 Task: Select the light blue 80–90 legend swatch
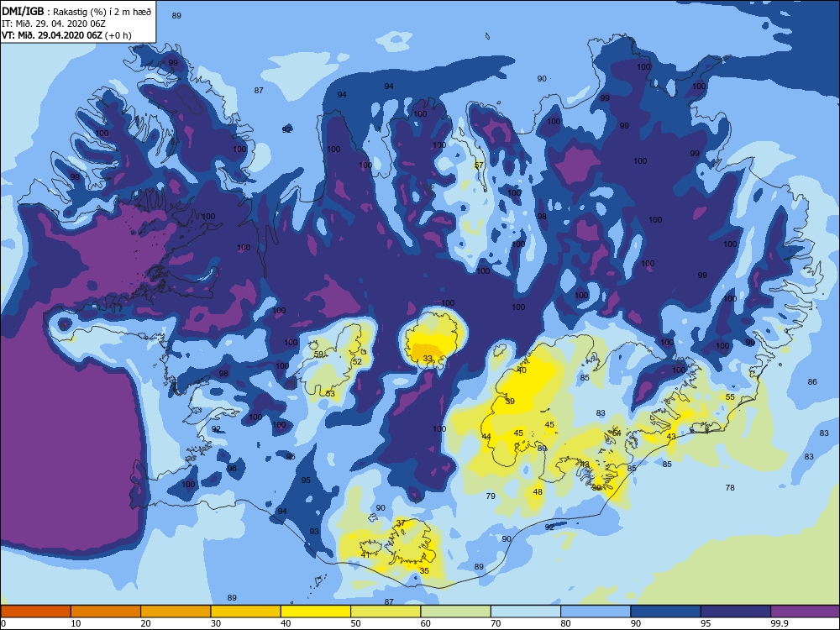[596, 612]
